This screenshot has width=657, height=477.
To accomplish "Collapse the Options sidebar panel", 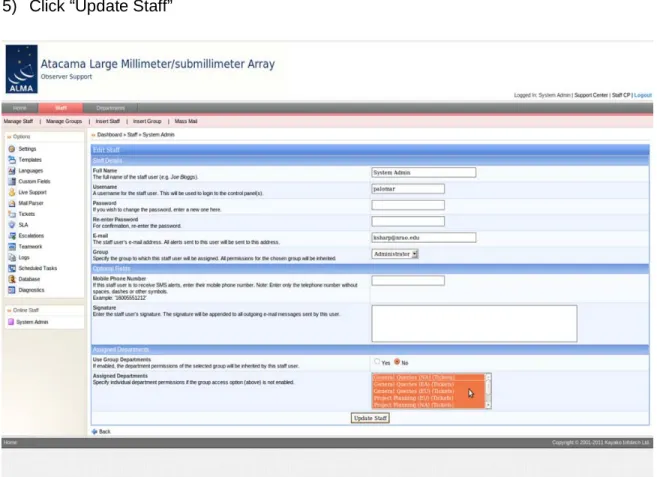I will click(x=9, y=137).
